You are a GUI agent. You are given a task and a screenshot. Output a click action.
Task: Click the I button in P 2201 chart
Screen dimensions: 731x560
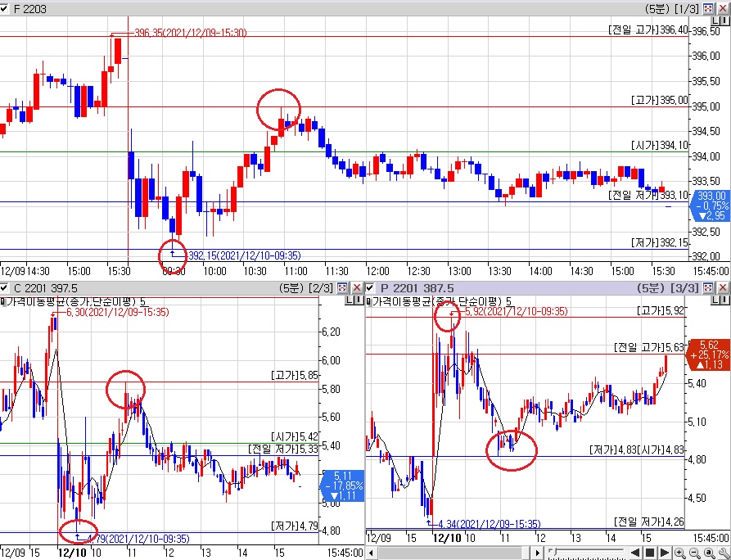point(725,300)
